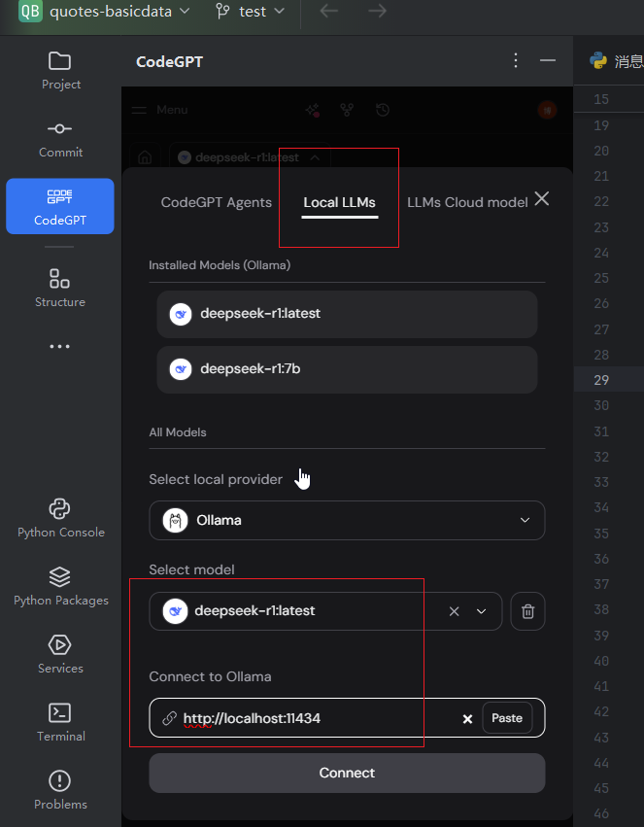Open the Structure tool window

pos(60,288)
